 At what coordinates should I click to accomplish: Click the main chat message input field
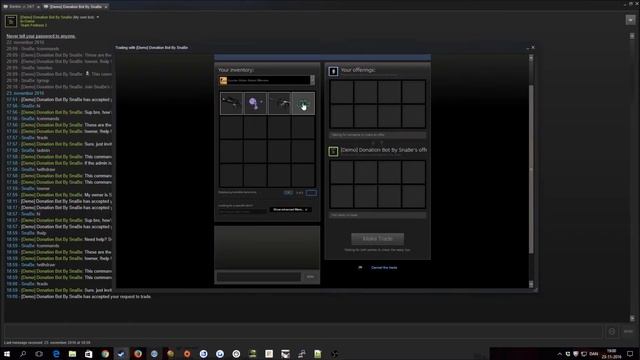click(x=303, y=331)
